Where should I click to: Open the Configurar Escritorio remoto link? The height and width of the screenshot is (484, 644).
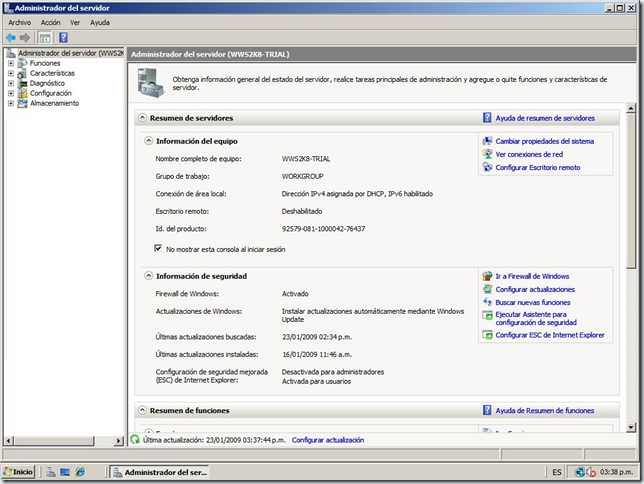click(x=538, y=168)
